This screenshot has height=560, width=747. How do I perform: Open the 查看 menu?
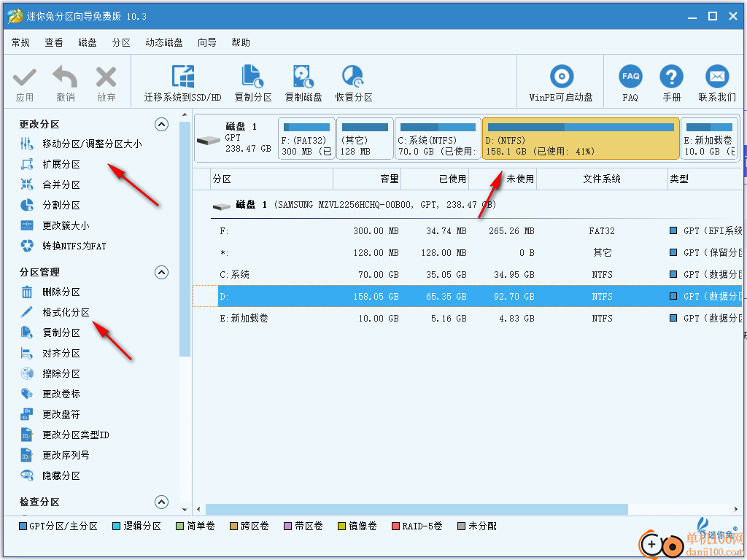click(54, 43)
